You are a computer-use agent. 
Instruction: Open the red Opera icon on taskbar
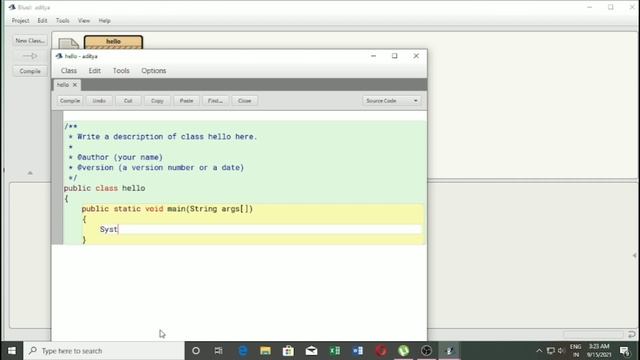point(381,351)
